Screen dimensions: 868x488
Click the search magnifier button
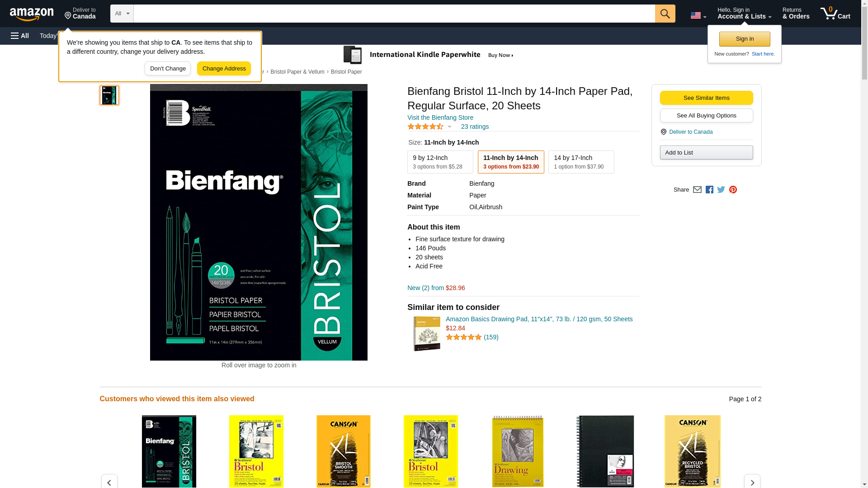pyautogui.click(x=665, y=14)
